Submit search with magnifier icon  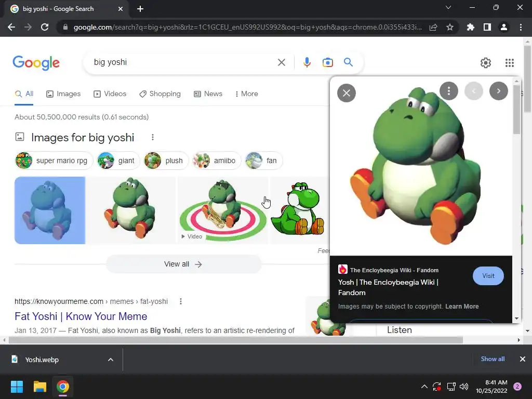click(348, 62)
